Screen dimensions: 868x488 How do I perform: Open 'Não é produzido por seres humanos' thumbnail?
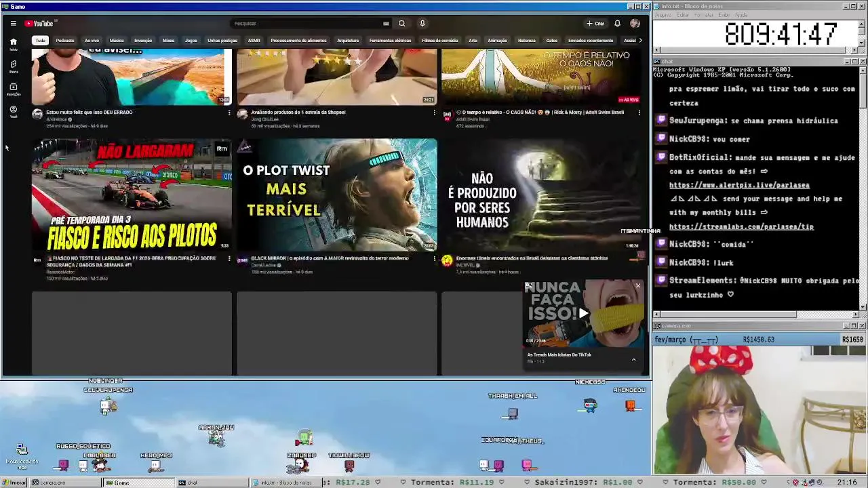pyautogui.click(x=542, y=195)
